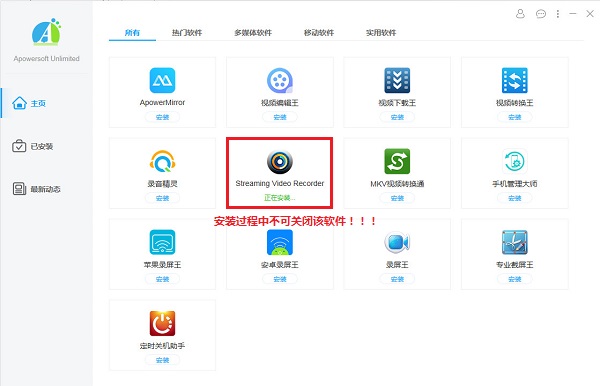Viewport: 600px width, 386px height.
Task: Click the MKV视频转换通 green icon
Action: tap(397, 161)
